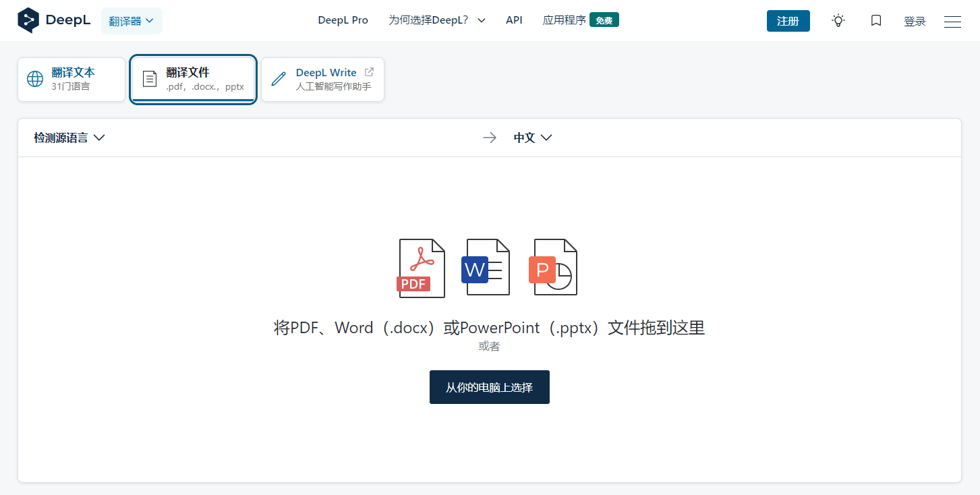Open the 中文 target language dropdown
The width and height of the screenshot is (980, 495).
[533, 138]
